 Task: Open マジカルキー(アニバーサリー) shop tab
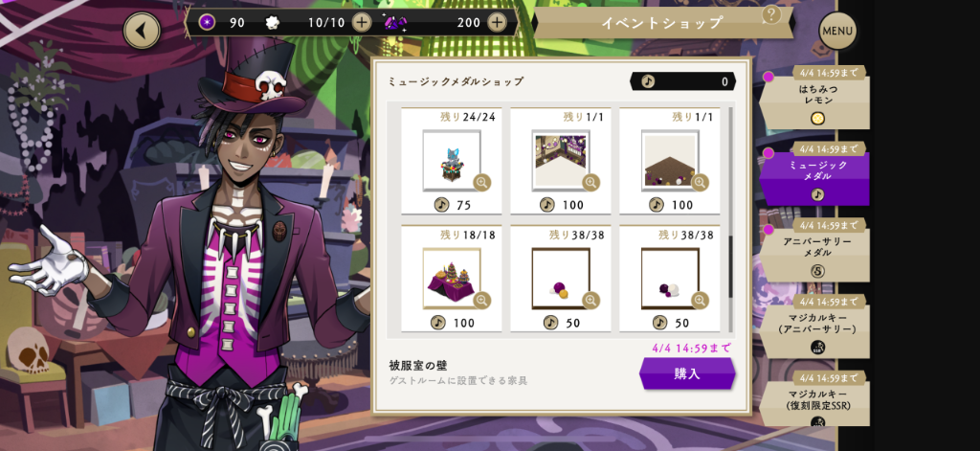pos(814,326)
